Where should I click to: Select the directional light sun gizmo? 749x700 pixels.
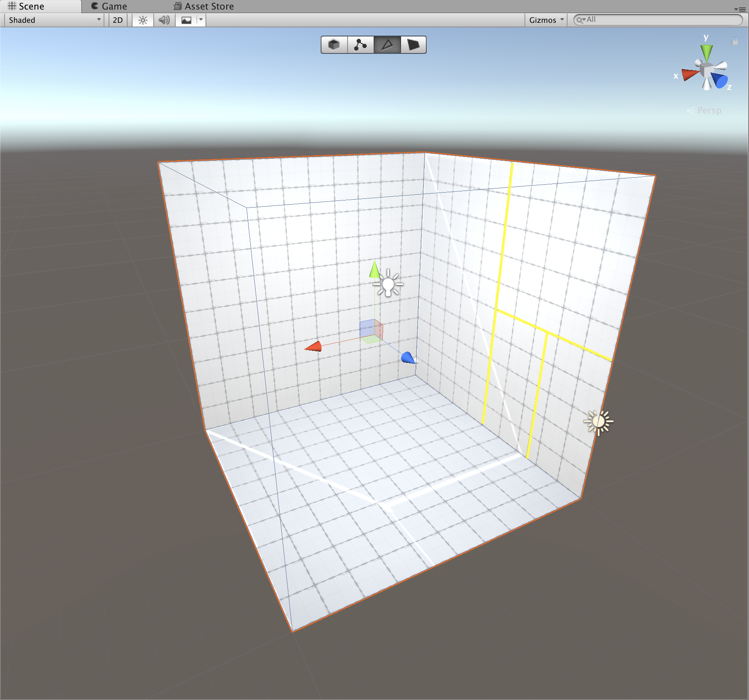[598, 422]
